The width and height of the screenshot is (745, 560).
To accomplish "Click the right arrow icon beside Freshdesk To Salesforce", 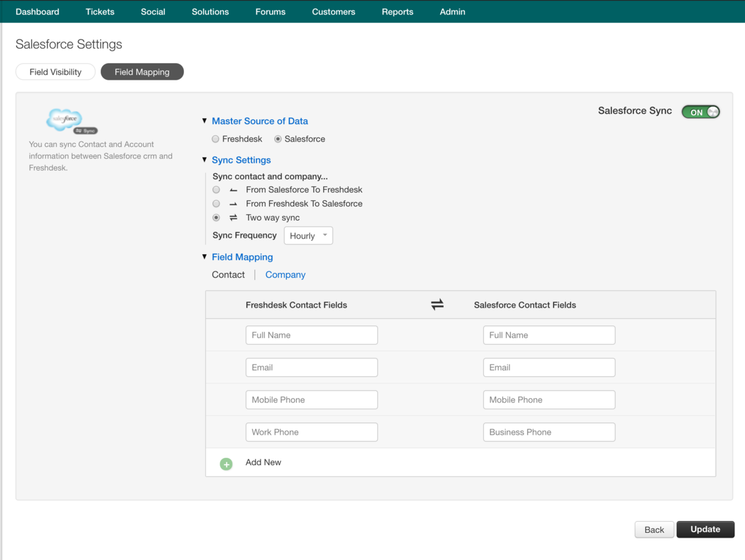I will pos(232,204).
